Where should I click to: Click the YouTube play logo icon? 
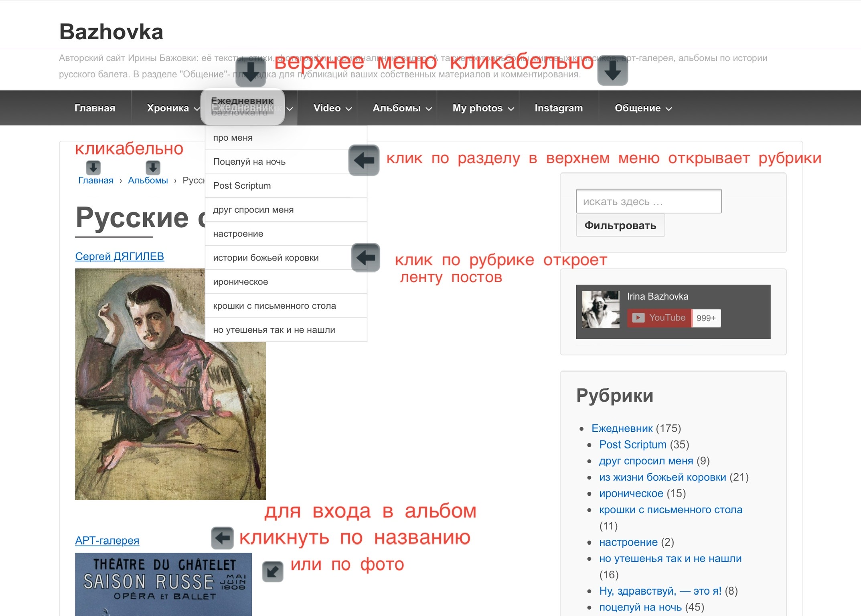pyautogui.click(x=638, y=318)
